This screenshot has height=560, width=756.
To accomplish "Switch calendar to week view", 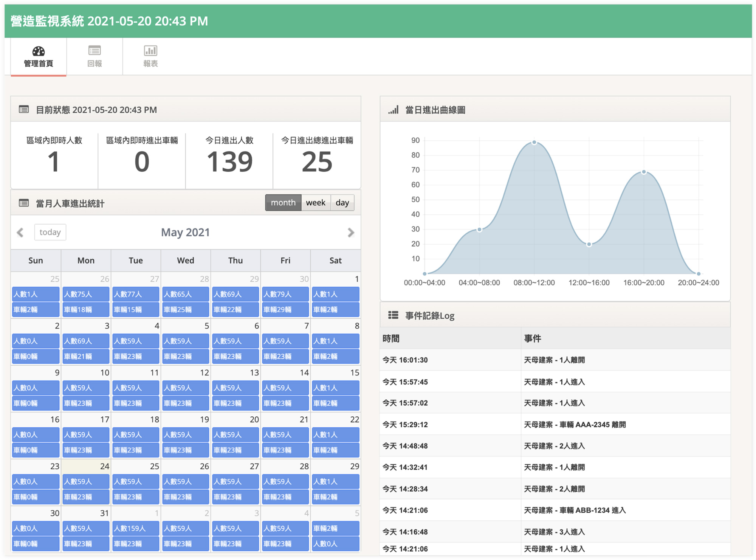I will (316, 203).
